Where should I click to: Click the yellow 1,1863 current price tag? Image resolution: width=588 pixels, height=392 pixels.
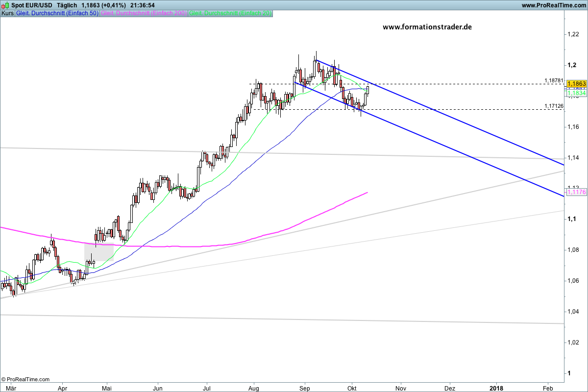tap(576, 84)
